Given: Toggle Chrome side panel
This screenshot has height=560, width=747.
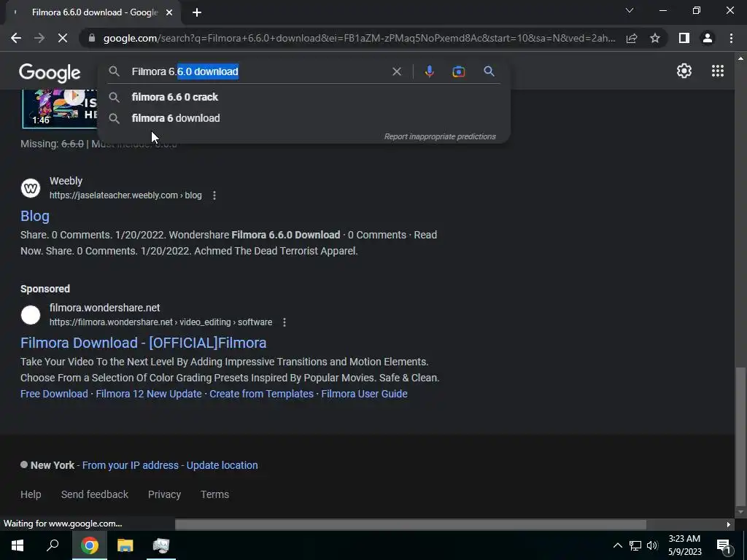Looking at the screenshot, I should [684, 38].
